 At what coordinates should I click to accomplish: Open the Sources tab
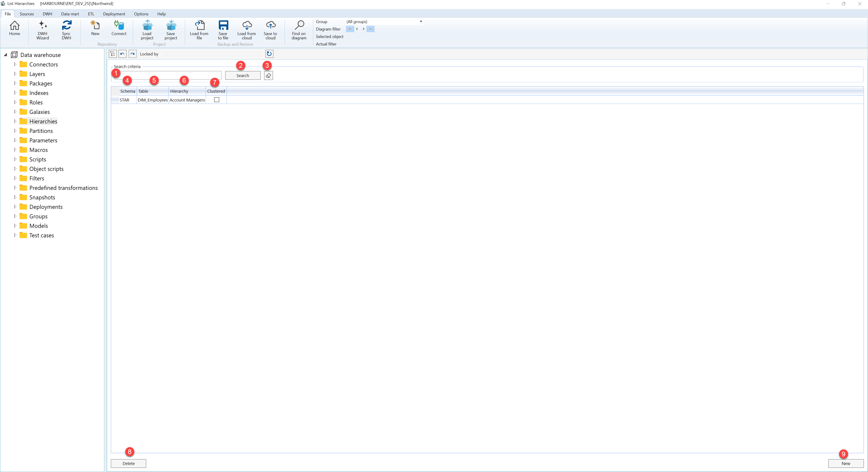click(27, 14)
